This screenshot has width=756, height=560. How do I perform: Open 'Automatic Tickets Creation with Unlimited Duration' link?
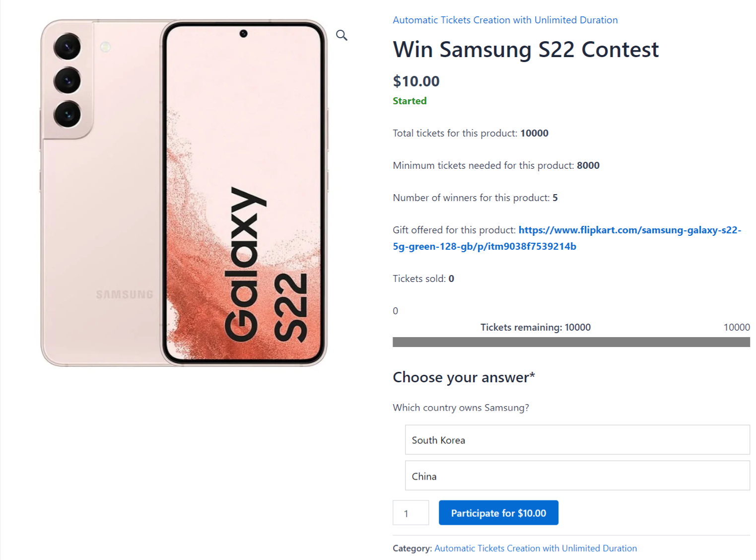(505, 20)
